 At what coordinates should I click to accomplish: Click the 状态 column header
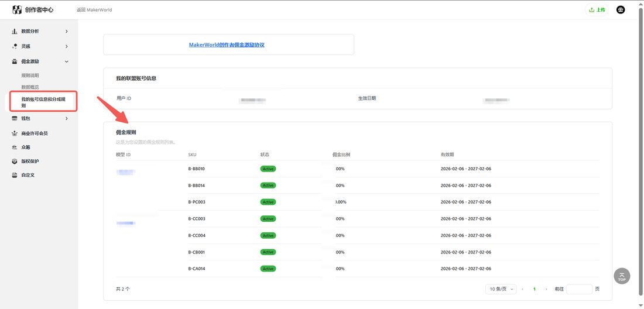[x=265, y=154]
